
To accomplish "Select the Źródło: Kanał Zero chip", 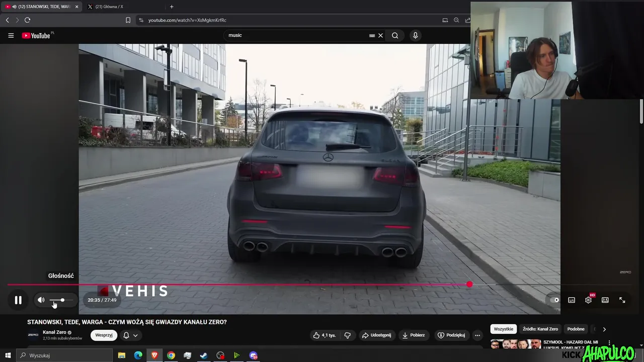I will (540, 329).
